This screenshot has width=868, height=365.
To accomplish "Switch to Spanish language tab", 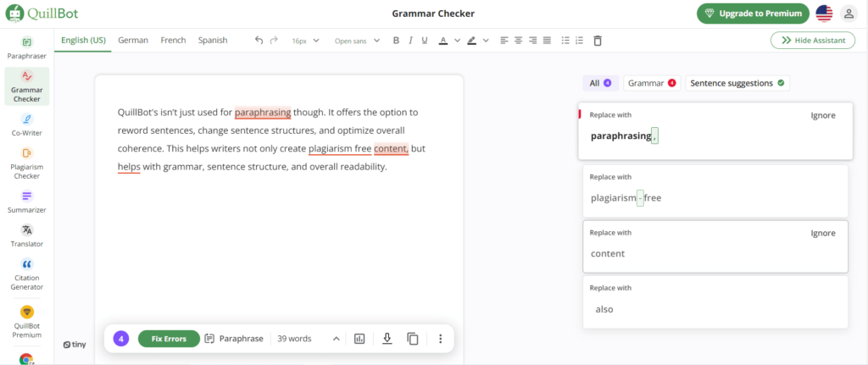I will coord(213,41).
